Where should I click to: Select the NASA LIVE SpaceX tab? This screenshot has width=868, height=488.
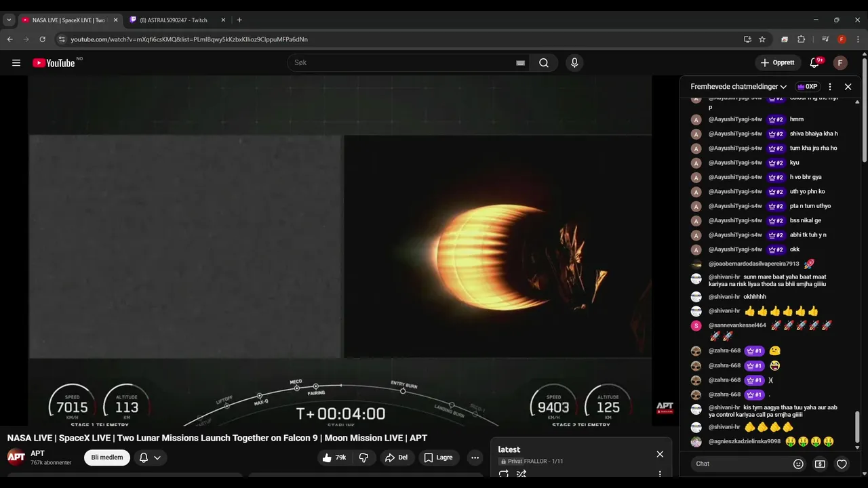pos(68,20)
